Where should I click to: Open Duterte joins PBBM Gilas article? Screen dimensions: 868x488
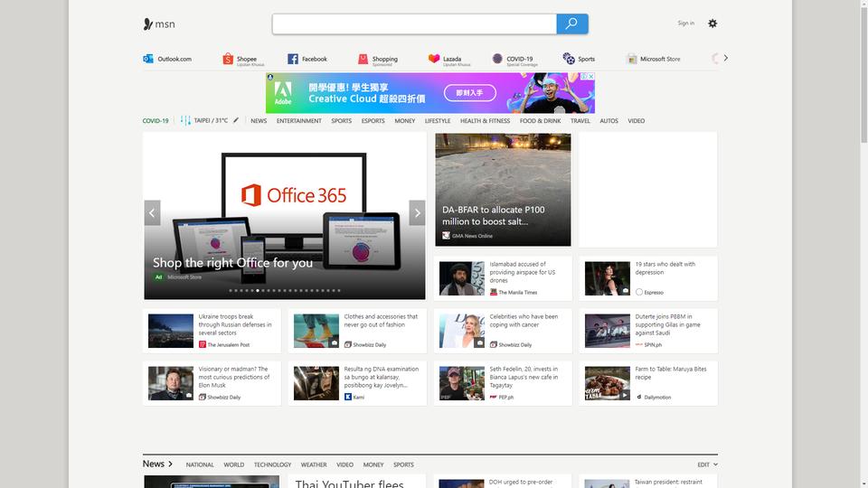648,331
